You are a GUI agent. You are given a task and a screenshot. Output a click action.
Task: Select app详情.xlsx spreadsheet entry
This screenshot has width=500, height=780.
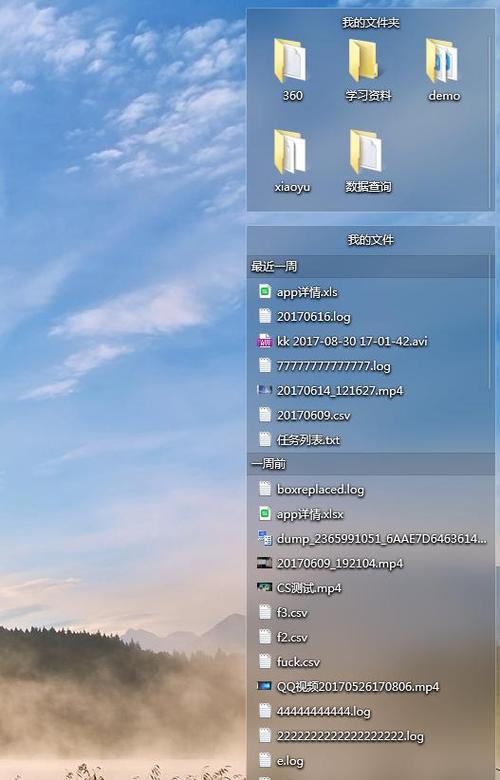pyautogui.click(x=371, y=514)
